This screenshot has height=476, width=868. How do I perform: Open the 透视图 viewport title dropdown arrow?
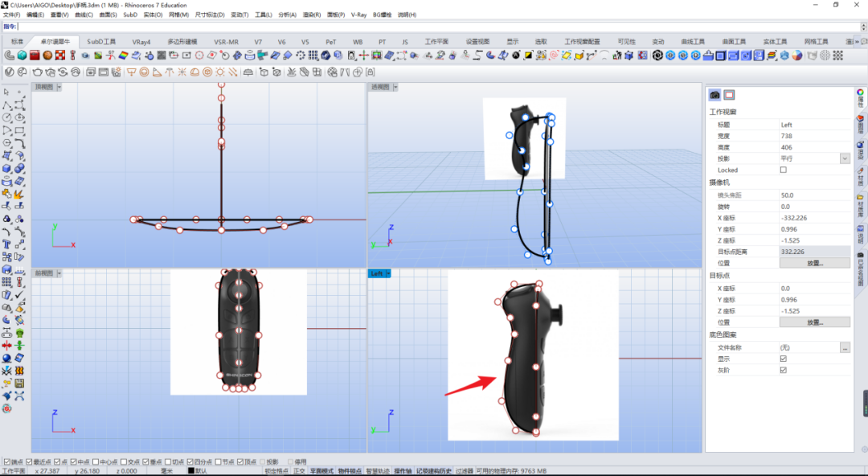[x=395, y=87]
